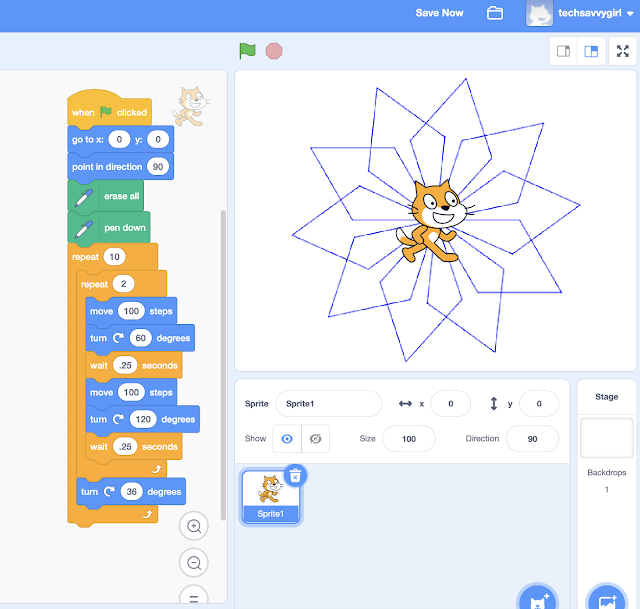Click the cat sprite on the stage
The height and width of the screenshot is (609, 640).
click(435, 221)
